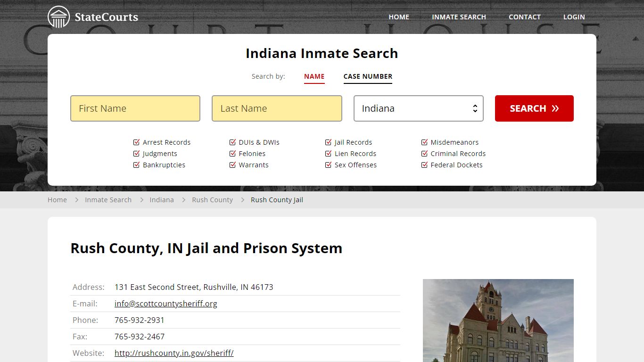Click the Rush County courthouse photo
Viewport: 644px width, 362px height.
(x=498, y=321)
